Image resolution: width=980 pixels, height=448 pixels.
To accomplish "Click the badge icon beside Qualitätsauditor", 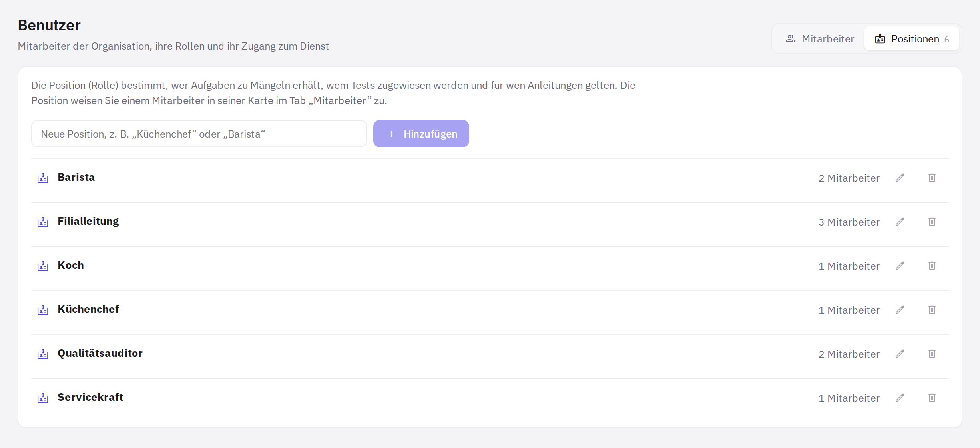I will point(43,354).
